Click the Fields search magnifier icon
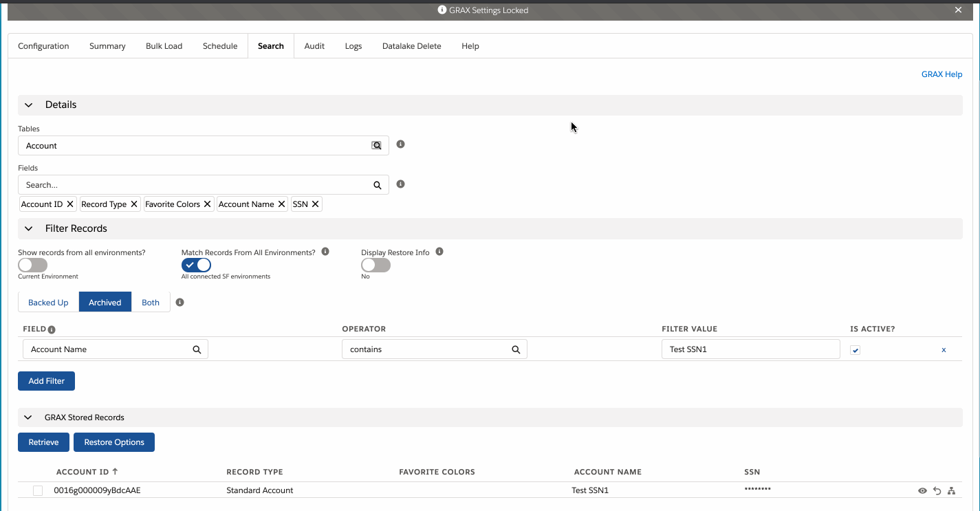This screenshot has height=511, width=980. pyautogui.click(x=377, y=185)
